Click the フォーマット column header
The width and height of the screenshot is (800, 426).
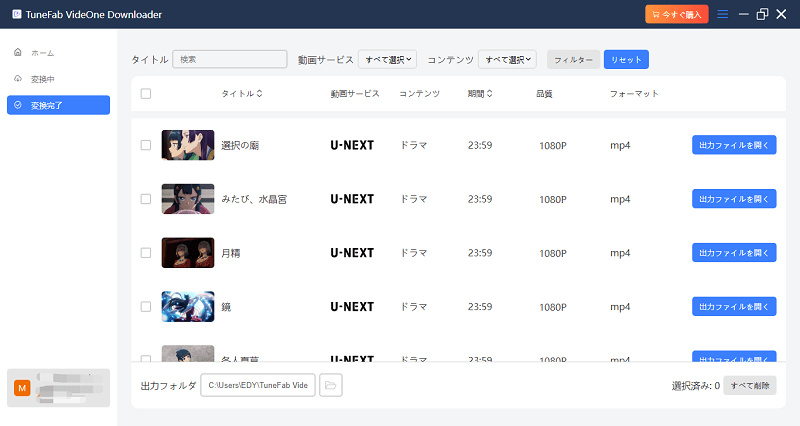click(634, 93)
